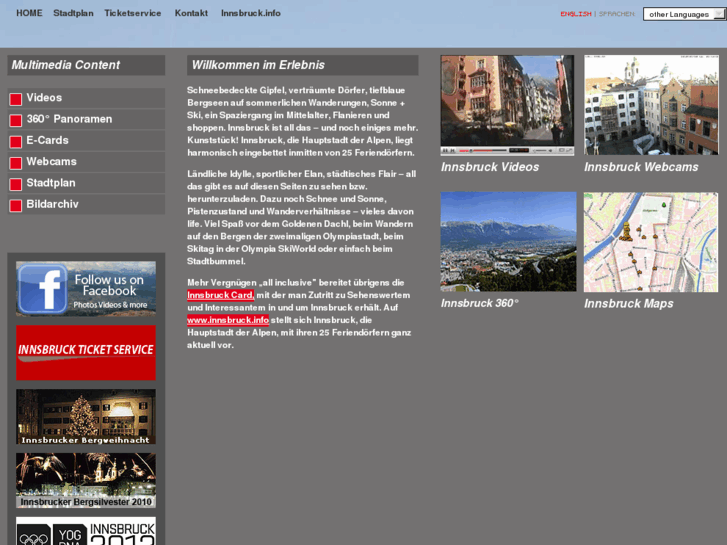This screenshot has width=727, height=545.
Task: Open the Innsbrucker Bergweihnacht banner
Action: click(x=86, y=417)
